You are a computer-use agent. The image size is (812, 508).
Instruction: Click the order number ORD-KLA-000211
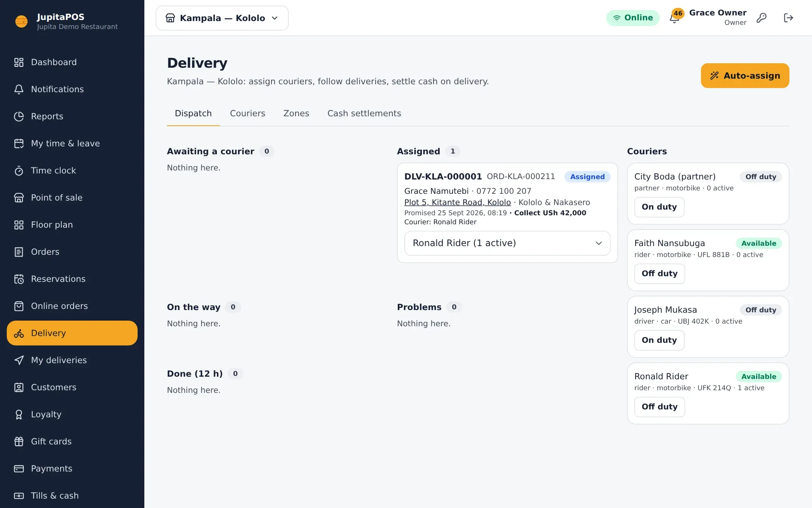click(x=521, y=176)
